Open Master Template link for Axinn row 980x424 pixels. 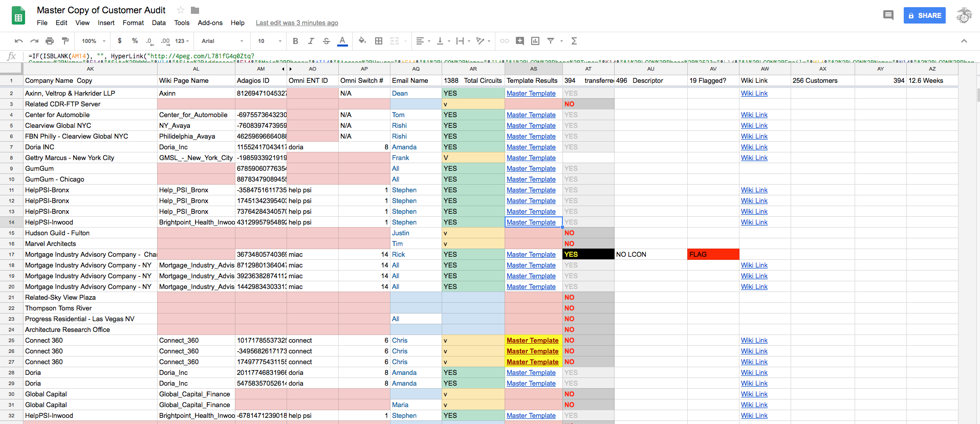point(531,93)
